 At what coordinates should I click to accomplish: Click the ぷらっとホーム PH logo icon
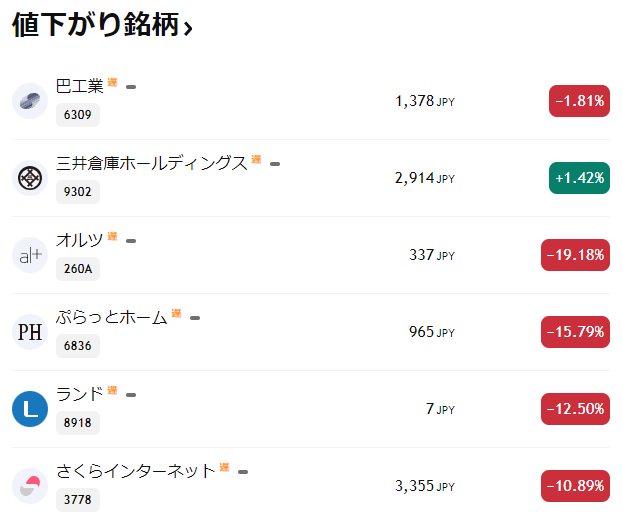point(30,332)
